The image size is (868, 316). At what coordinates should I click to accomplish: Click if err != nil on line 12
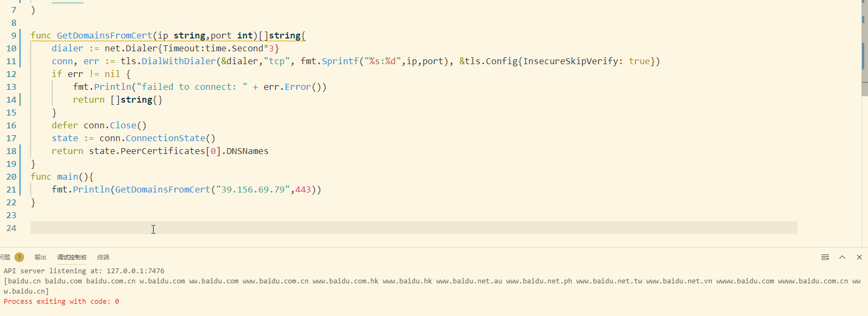click(86, 74)
